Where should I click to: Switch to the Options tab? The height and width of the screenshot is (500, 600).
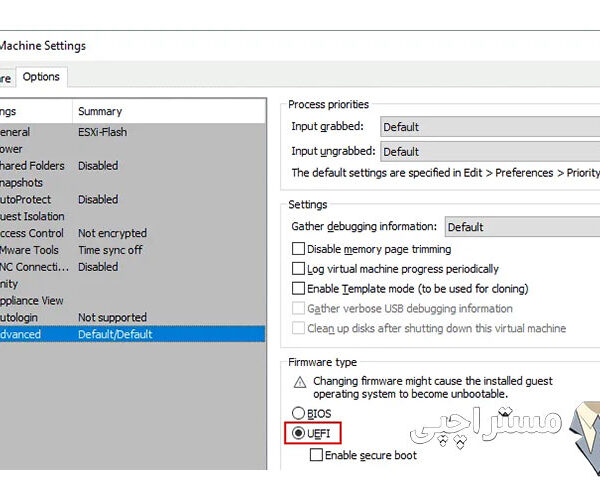tap(41, 77)
